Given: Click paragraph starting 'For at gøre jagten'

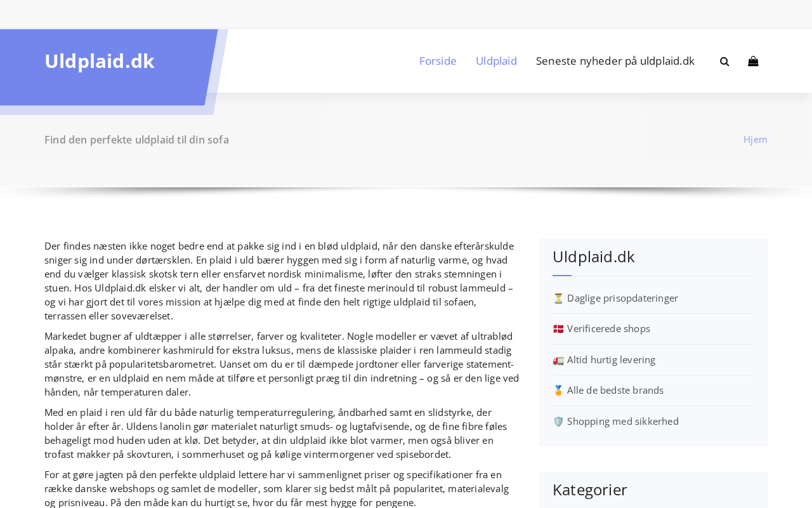Looking at the screenshot, I should coord(282,489).
